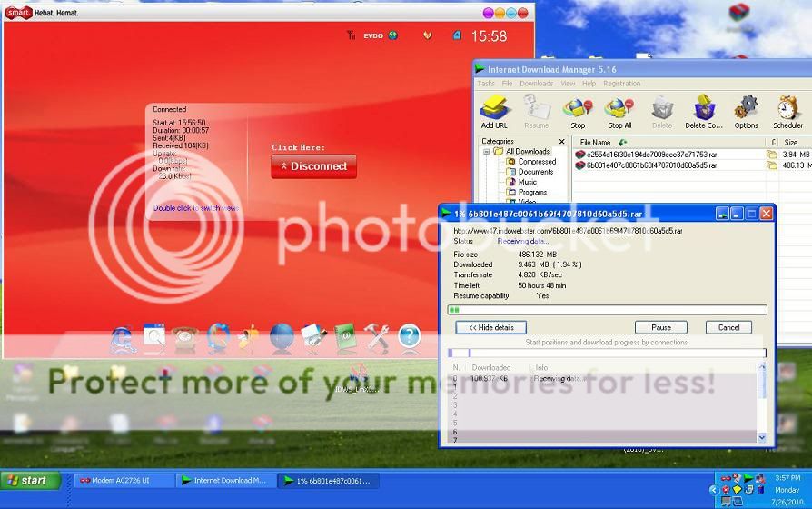The width and height of the screenshot is (812, 509).
Task: Click the 3.94 MB size cell
Action: pos(796,155)
